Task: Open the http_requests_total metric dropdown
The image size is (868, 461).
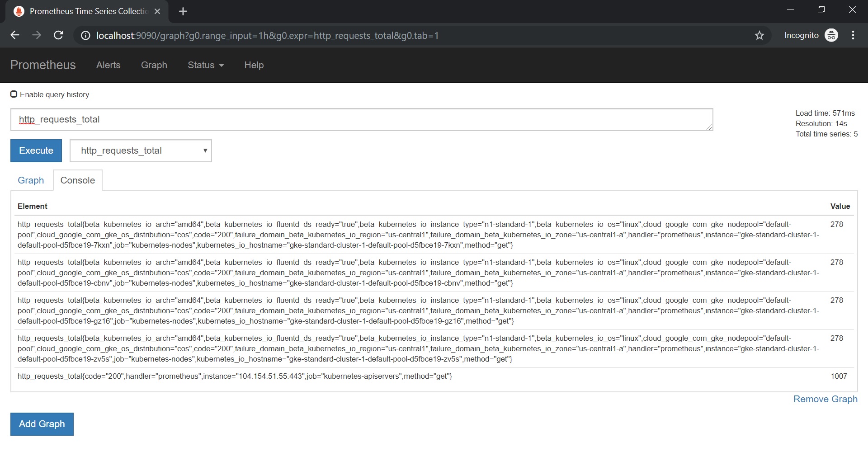Action: (141, 151)
